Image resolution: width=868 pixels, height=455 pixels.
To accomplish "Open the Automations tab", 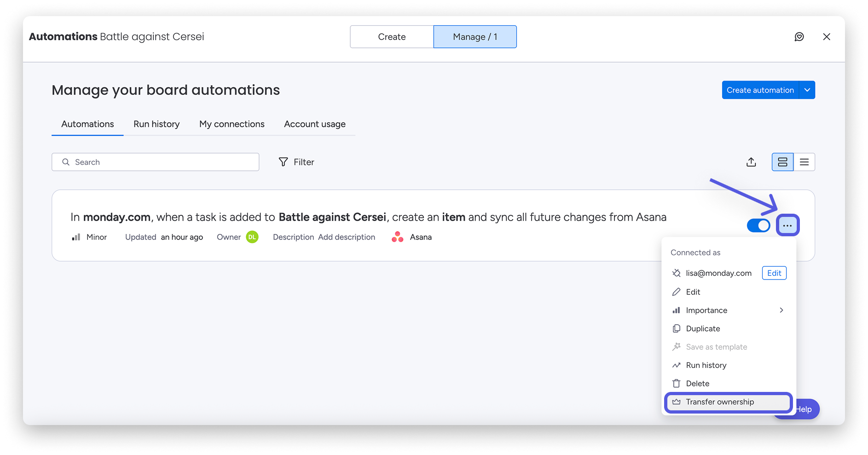I will [87, 124].
